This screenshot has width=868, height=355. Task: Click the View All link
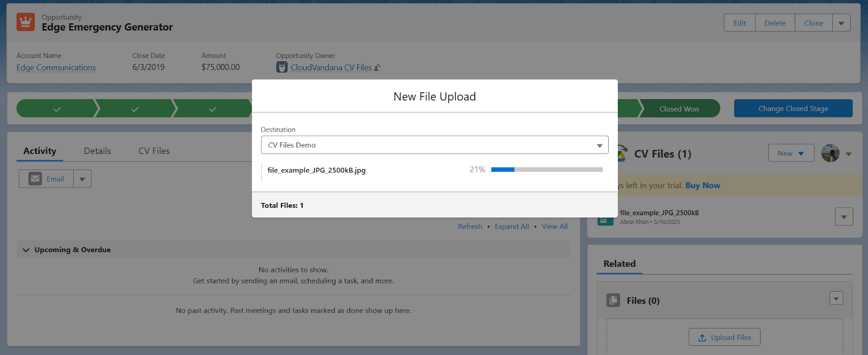[x=554, y=227]
